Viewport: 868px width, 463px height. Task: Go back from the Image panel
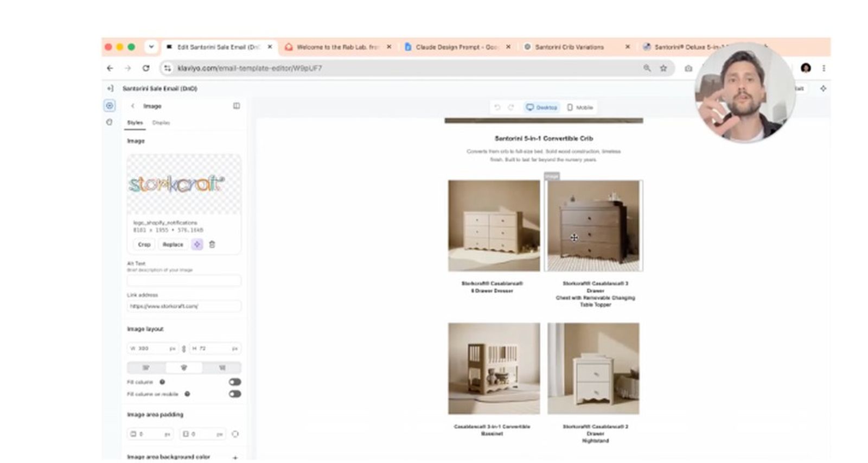pyautogui.click(x=132, y=106)
